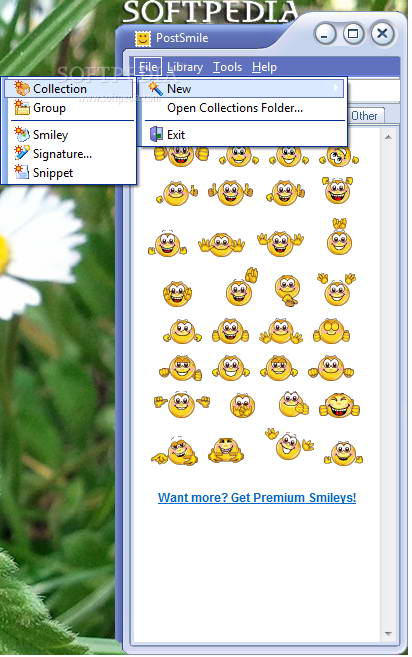Open the Tools menu
Image resolution: width=412 pixels, height=657 pixels.
[227, 67]
